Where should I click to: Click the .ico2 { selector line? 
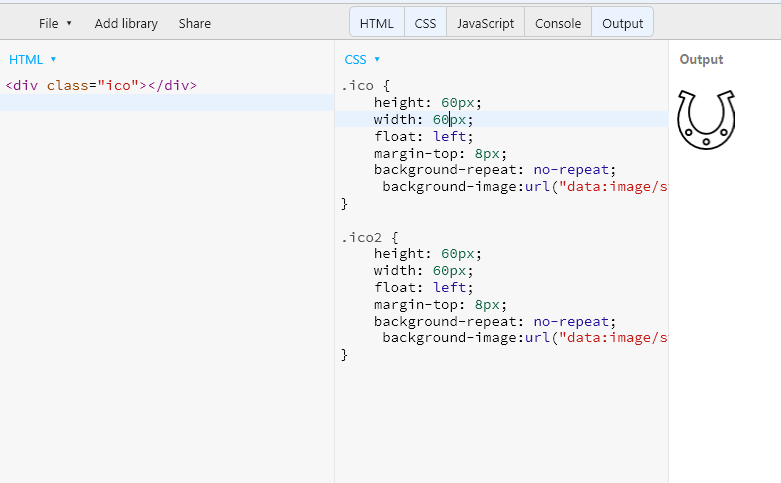click(x=369, y=237)
